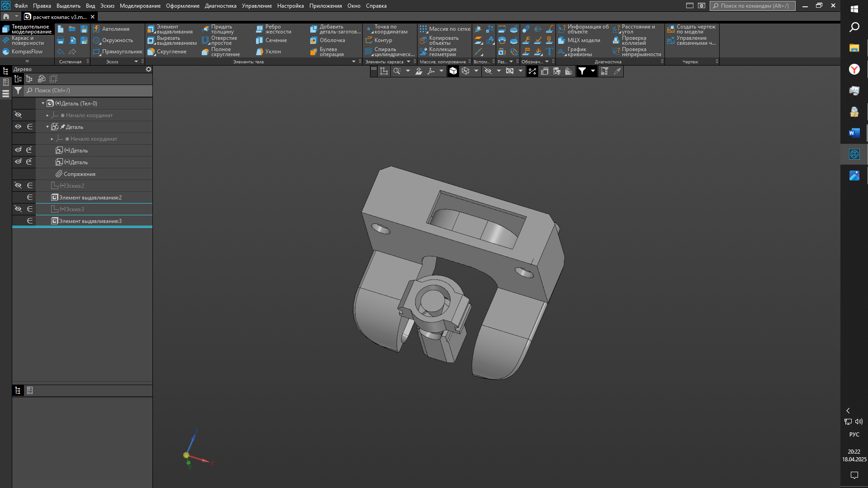
Task: Open the MЦХ модели mass properties tool
Action: point(579,41)
